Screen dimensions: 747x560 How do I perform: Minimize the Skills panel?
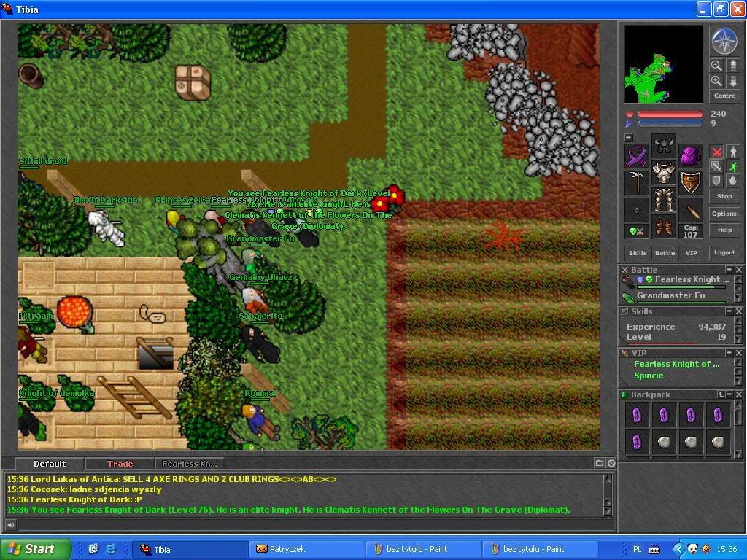(x=729, y=311)
